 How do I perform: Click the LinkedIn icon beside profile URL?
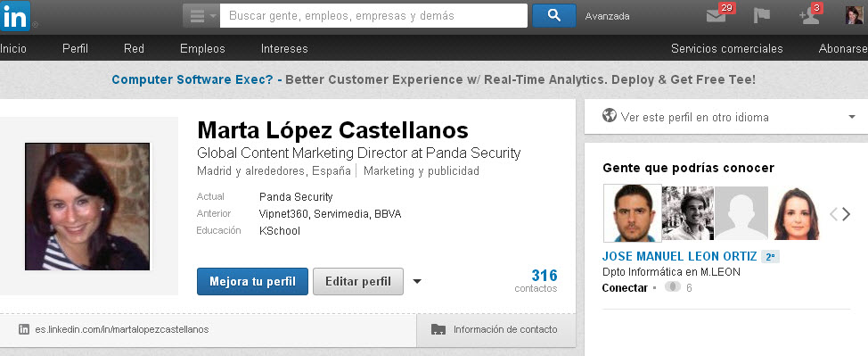[24, 329]
